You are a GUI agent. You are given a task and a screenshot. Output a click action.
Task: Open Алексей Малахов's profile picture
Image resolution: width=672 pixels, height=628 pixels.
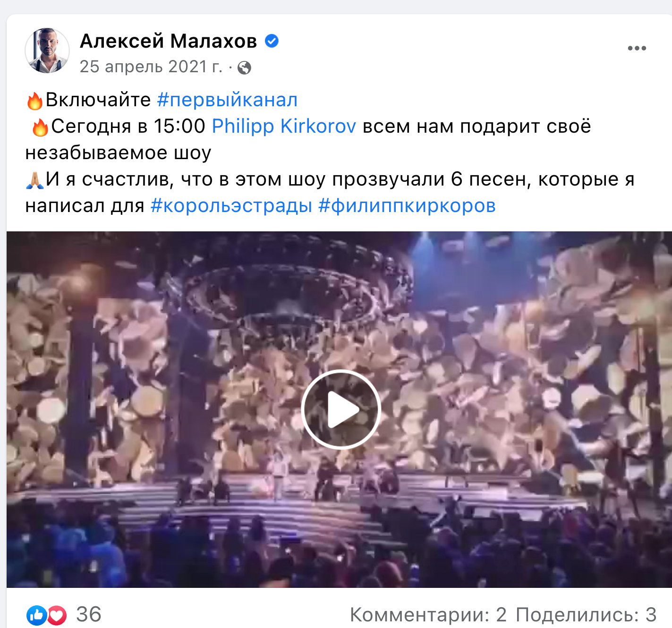click(47, 51)
